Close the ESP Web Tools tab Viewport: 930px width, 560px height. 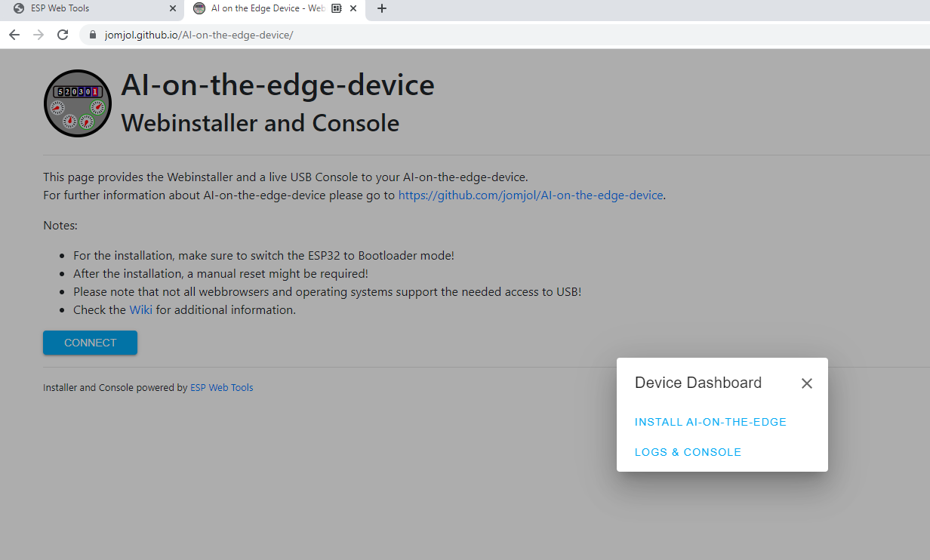[172, 8]
